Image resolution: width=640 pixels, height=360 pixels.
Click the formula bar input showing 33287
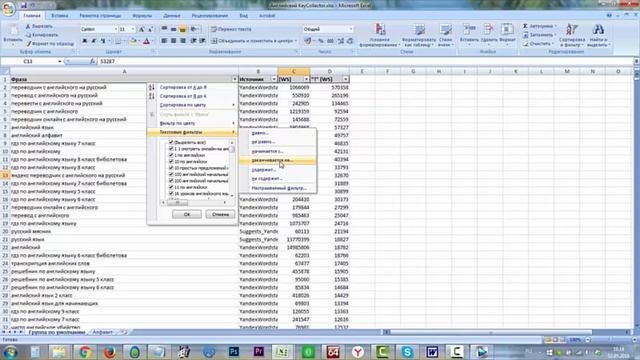point(365,61)
